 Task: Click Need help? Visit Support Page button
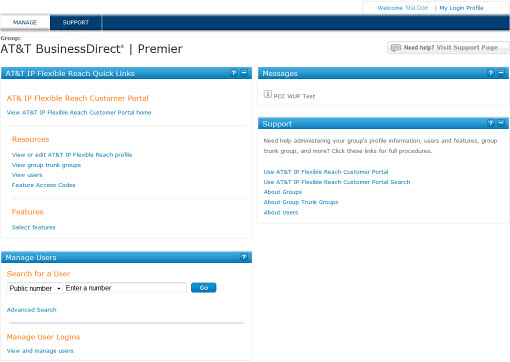coord(448,48)
